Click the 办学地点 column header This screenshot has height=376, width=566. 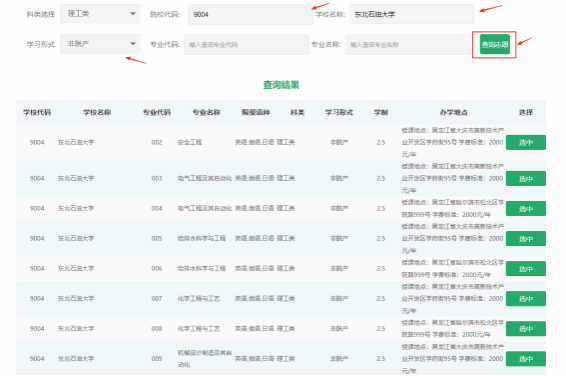point(453,113)
